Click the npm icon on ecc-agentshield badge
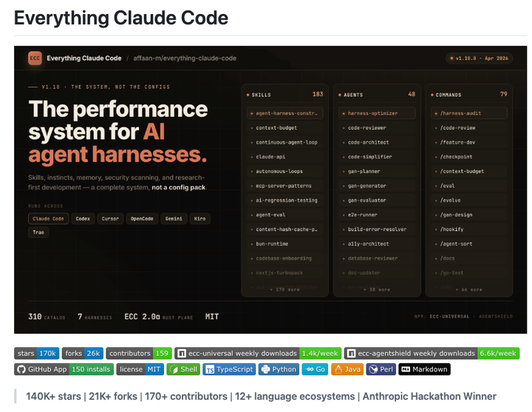The image size is (532, 412). pyautogui.click(x=352, y=354)
